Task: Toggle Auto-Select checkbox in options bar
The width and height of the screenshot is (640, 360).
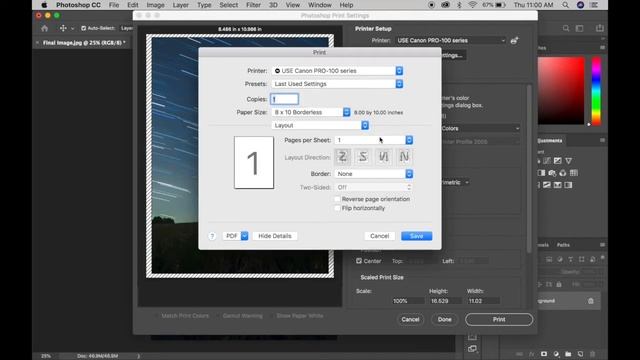Action: (x=84, y=28)
